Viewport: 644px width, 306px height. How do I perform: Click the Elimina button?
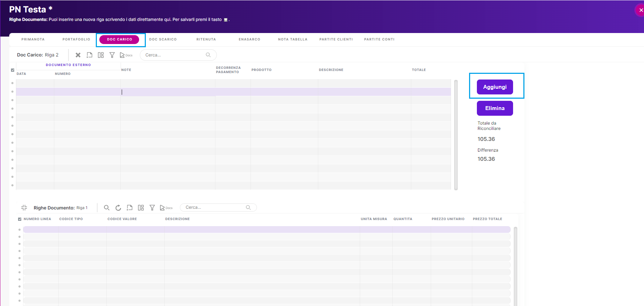[x=495, y=108]
